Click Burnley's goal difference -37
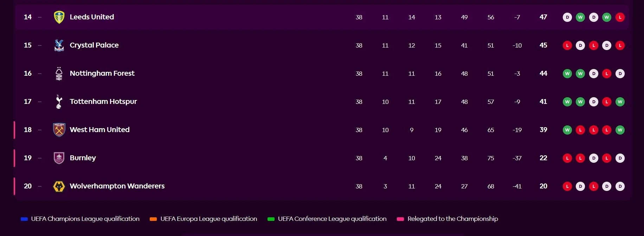Image resolution: width=644 pixels, height=236 pixels. coord(517,158)
